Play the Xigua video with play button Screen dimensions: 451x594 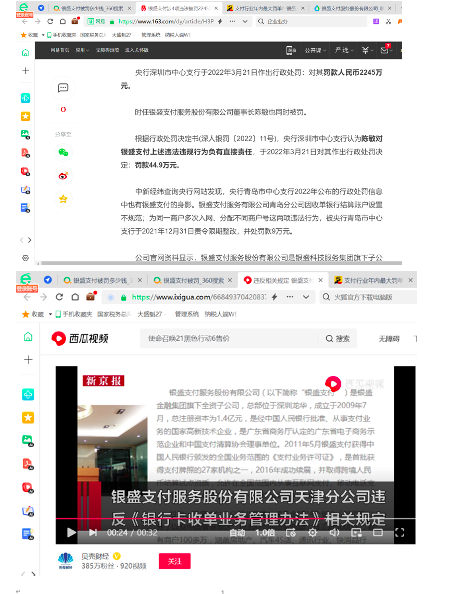coord(71,532)
